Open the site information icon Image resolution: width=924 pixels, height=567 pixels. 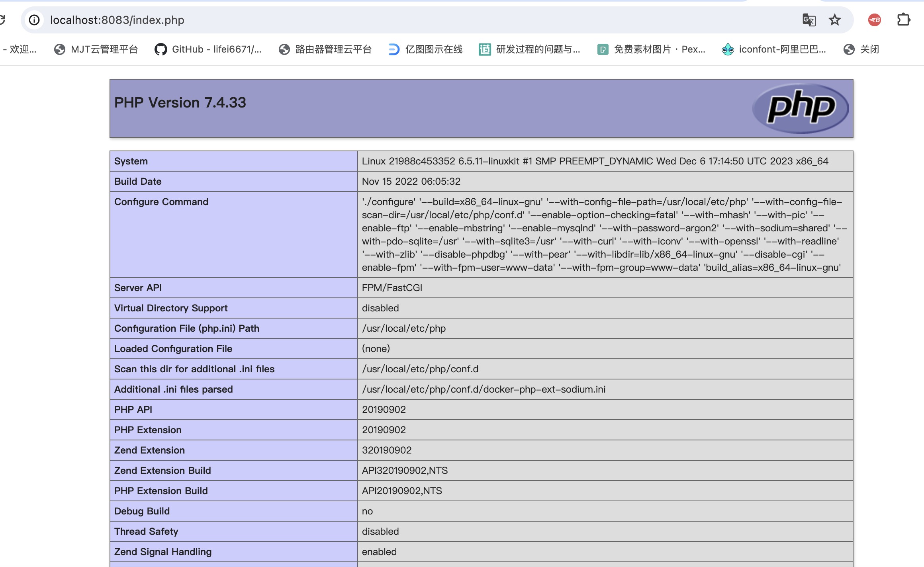(35, 20)
